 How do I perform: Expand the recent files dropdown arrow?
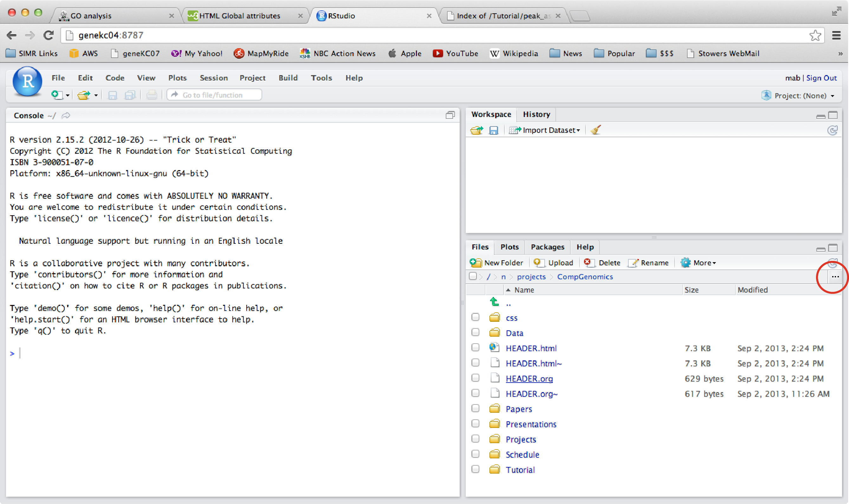point(96,95)
